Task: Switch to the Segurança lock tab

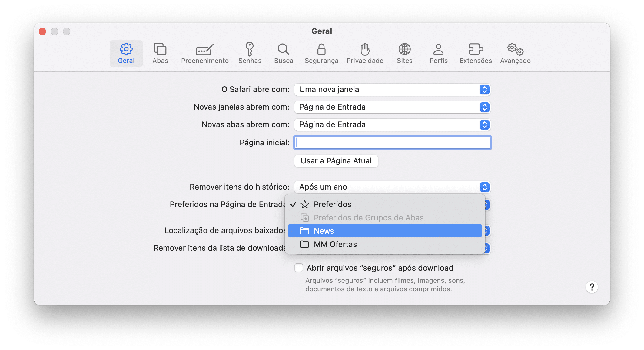Action: point(321,54)
